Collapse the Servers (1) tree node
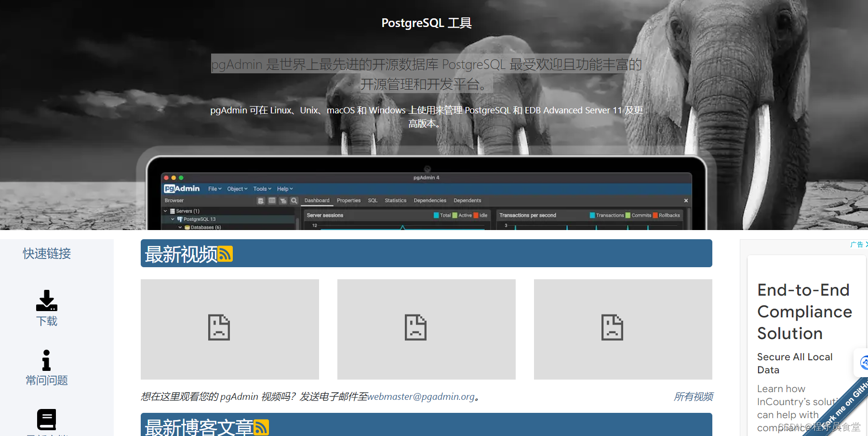The image size is (868, 436). (166, 211)
